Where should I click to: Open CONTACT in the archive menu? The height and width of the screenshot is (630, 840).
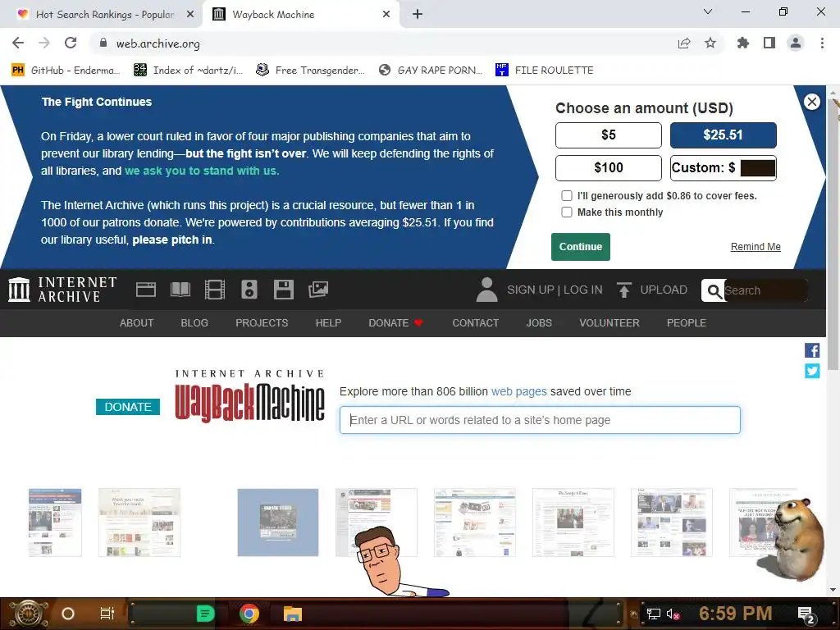[x=476, y=323]
